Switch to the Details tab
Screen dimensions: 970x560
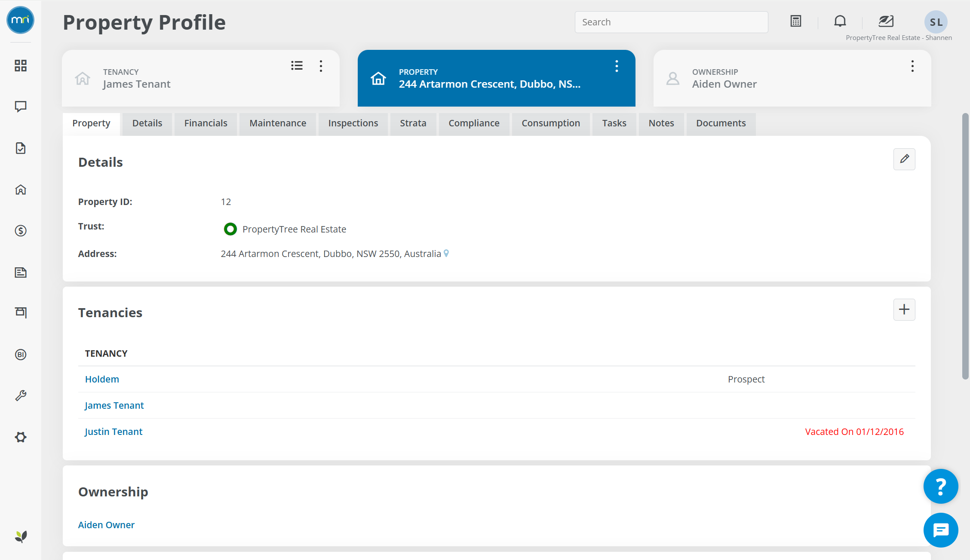coord(147,123)
